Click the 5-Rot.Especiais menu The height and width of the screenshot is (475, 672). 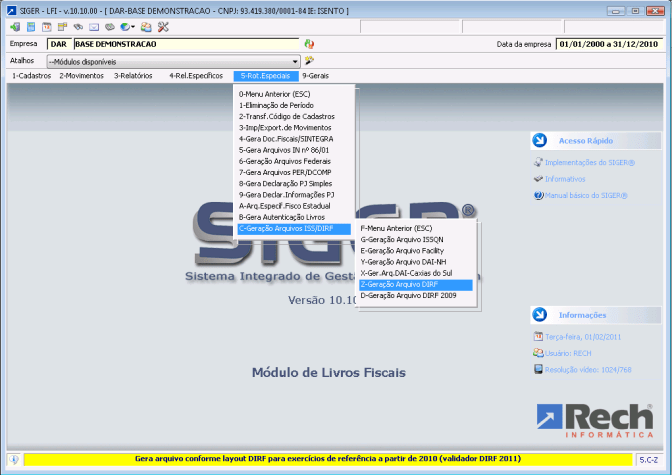[x=266, y=76]
